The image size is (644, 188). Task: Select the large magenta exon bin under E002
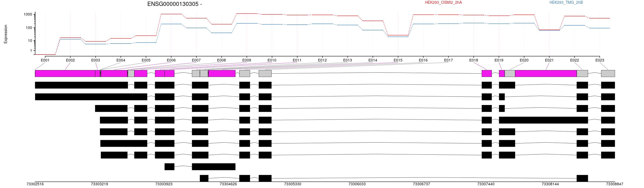coord(65,74)
